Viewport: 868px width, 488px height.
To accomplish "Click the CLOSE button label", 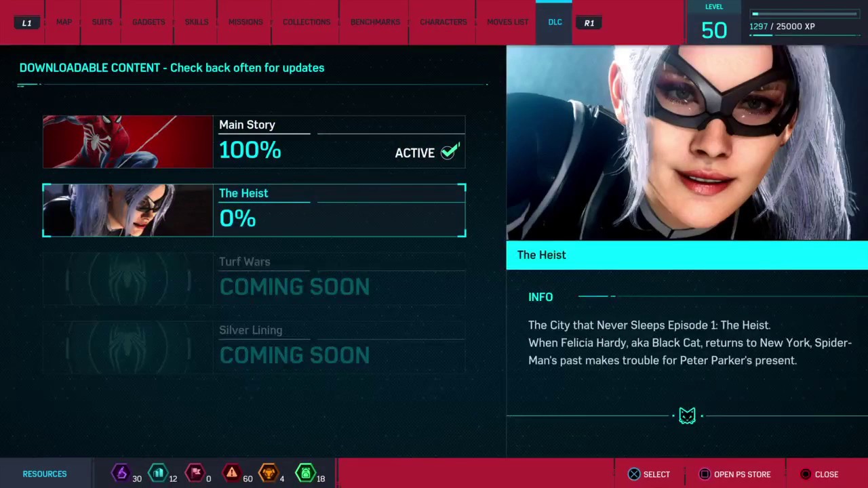I will 826,474.
